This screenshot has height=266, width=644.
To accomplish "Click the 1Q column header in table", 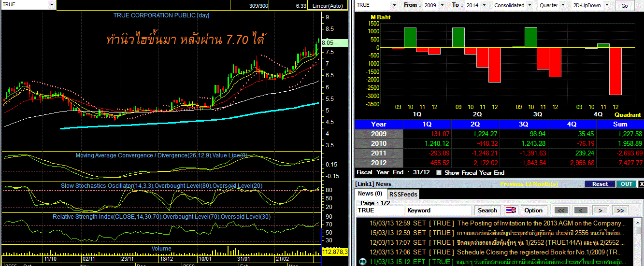I will tap(427, 124).
